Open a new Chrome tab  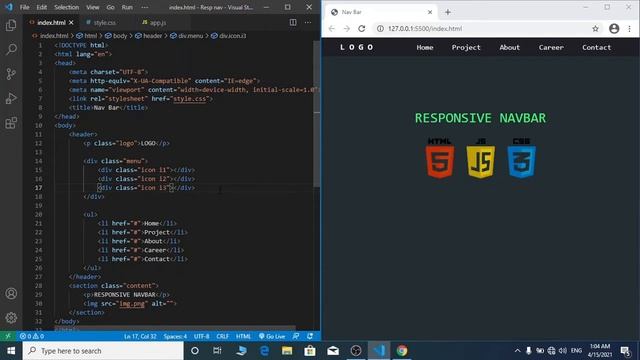click(448, 12)
